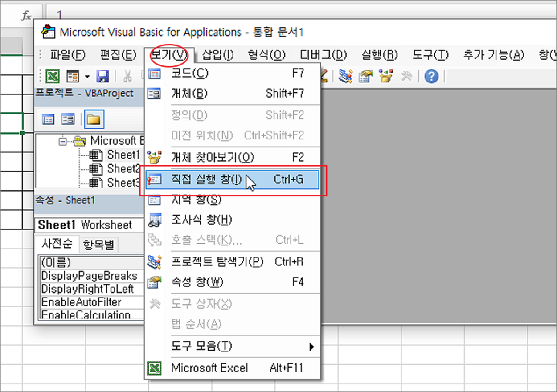Choose 개체(B) from the View menu
Screen dimensions: 557x392
pos(232,94)
